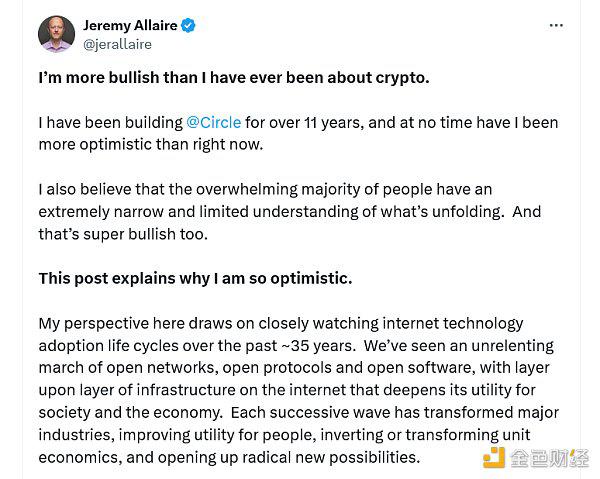Image resolution: width=600 pixels, height=479 pixels.
Task: Click the blue verified checkmark badge
Action: tap(188, 25)
